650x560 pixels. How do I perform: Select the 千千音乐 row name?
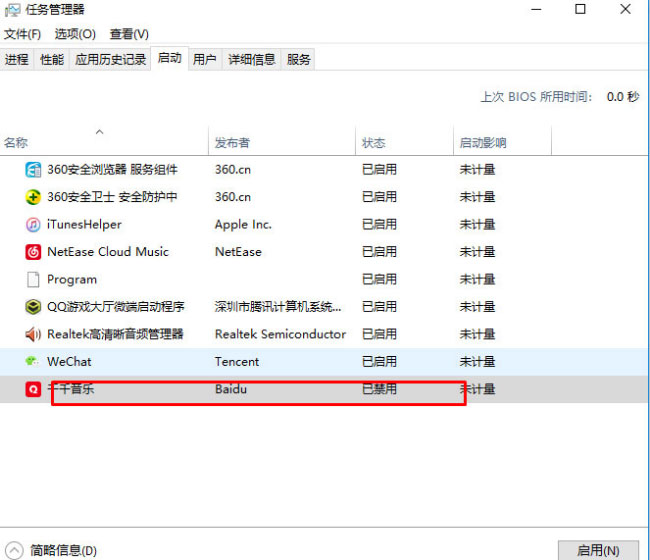point(70,389)
